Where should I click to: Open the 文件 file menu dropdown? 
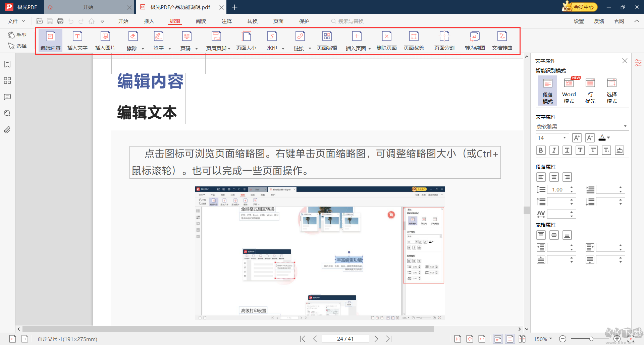point(16,21)
